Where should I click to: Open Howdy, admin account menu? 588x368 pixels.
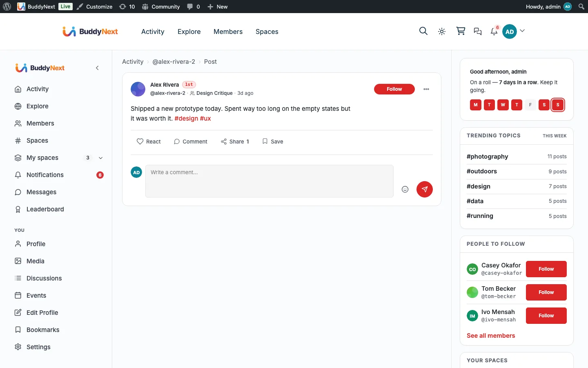click(x=549, y=7)
